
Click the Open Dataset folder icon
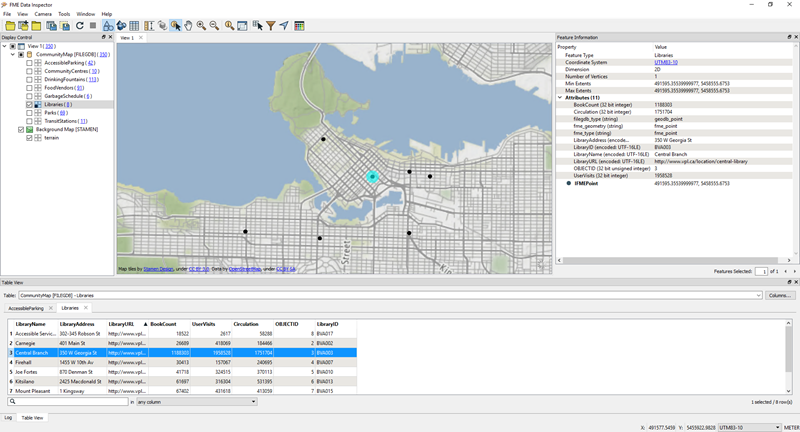[10, 26]
